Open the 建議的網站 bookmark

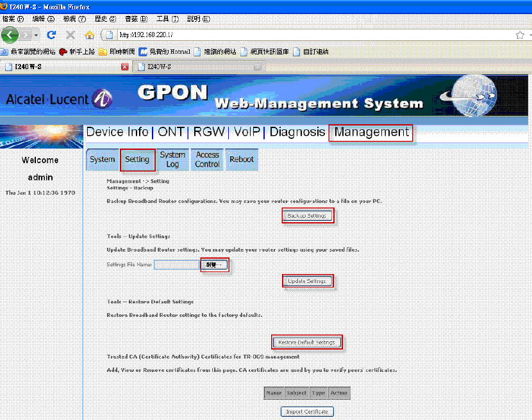(x=215, y=51)
